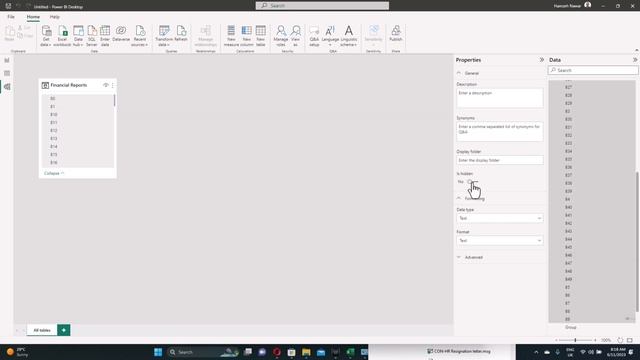The height and width of the screenshot is (360, 640).
Task: Open Q&A setup
Action: pos(314,36)
